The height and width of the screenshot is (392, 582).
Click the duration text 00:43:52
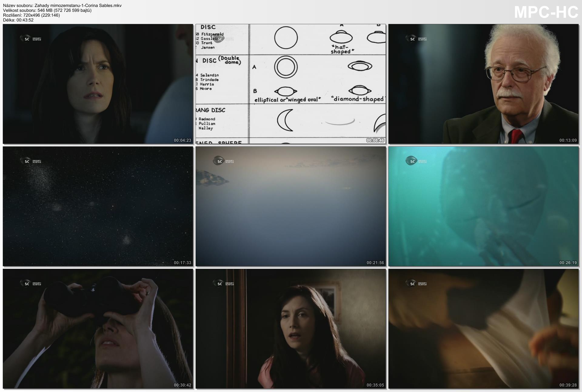pos(25,20)
